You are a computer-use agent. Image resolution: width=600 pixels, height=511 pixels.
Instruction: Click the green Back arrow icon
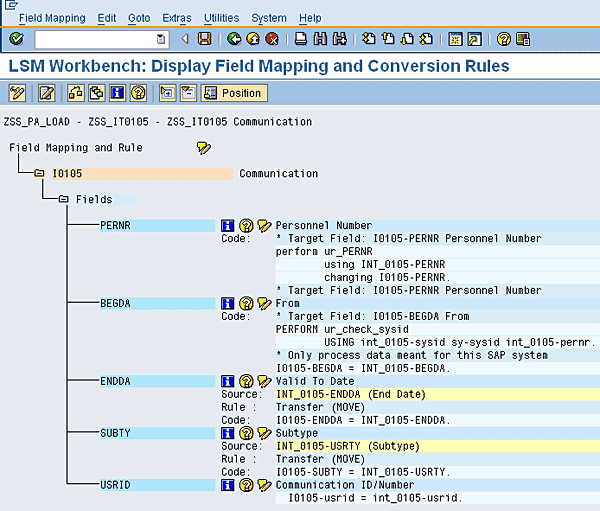234,39
